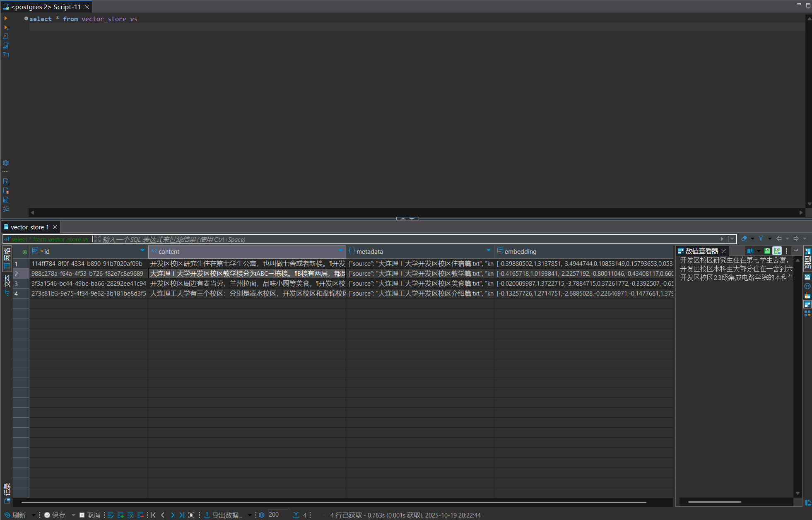This screenshot has width=812, height=520.
Task: Click the 刷新 refresh button
Action: 15,515
